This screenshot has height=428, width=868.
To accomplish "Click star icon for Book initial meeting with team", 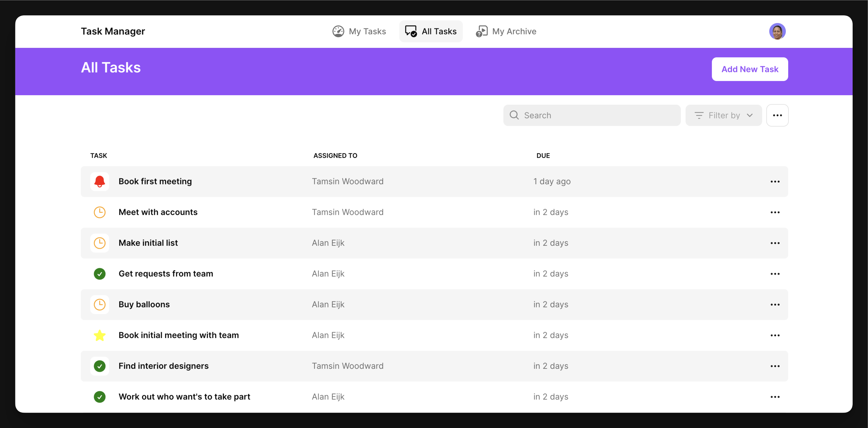I will pyautogui.click(x=99, y=335).
